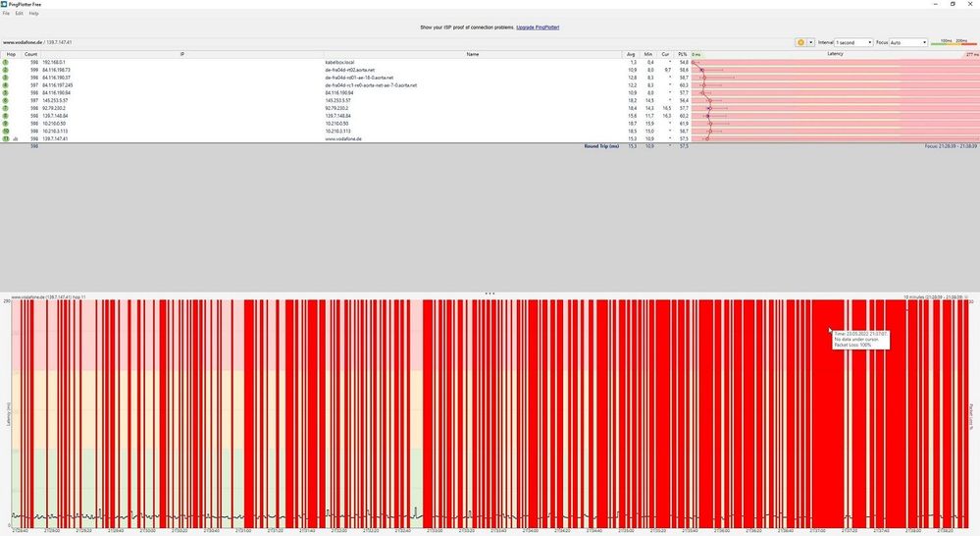Click the 10 minutes time range label on graph
The height and width of the screenshot is (536, 980).
[x=933, y=297]
